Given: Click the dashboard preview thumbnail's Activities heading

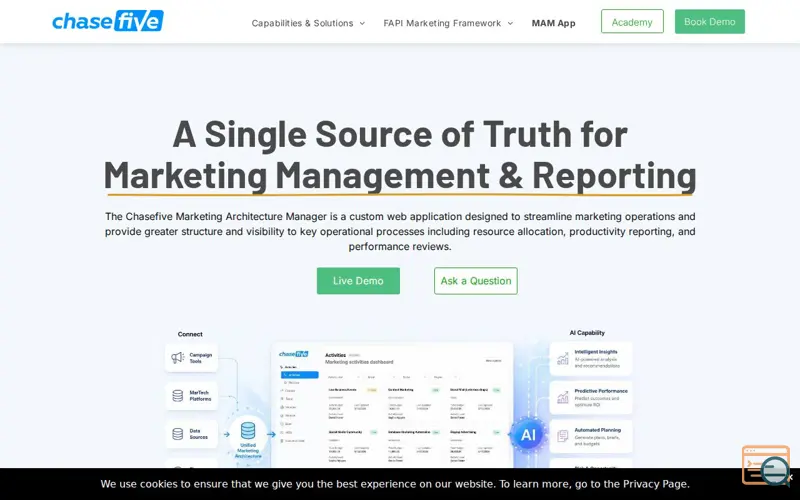Looking at the screenshot, I should tap(335, 355).
